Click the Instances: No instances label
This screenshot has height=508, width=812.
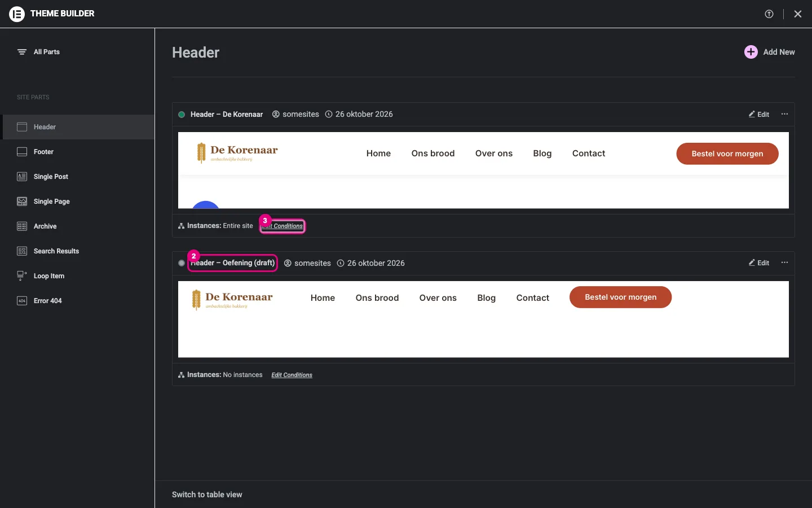(220, 375)
